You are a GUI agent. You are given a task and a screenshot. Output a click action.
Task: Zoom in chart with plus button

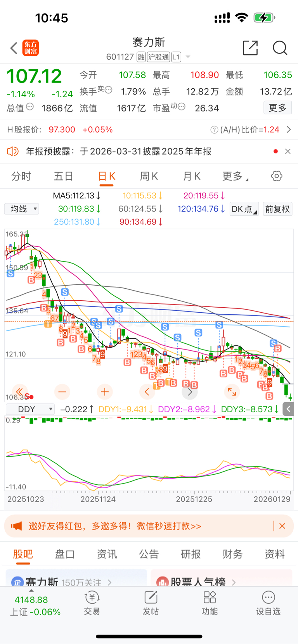click(105, 392)
